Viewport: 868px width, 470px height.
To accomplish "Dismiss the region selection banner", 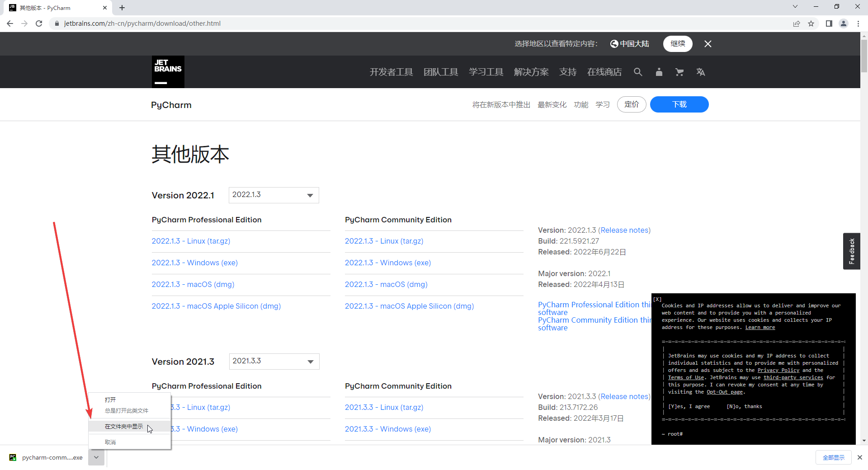I will [708, 44].
